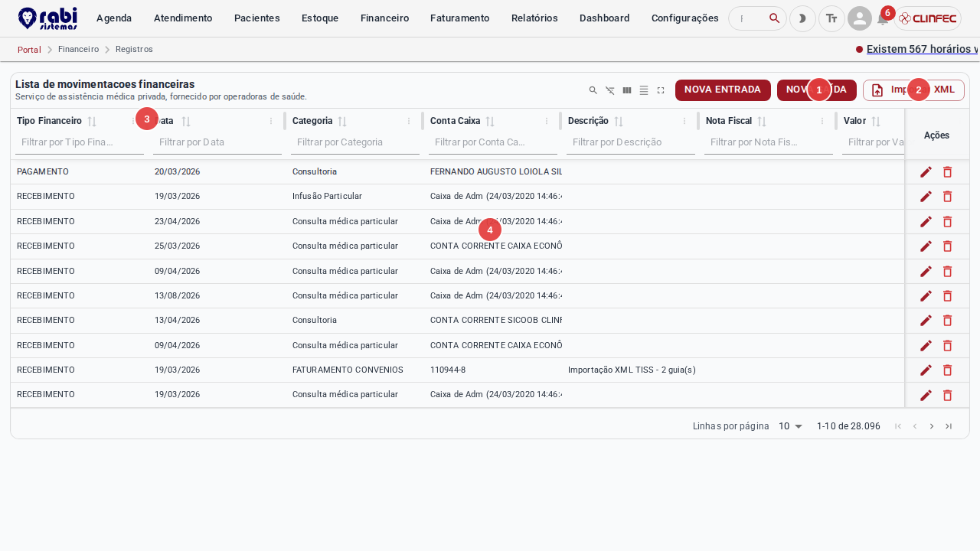
Task: Go to the last page of results
Action: [949, 426]
